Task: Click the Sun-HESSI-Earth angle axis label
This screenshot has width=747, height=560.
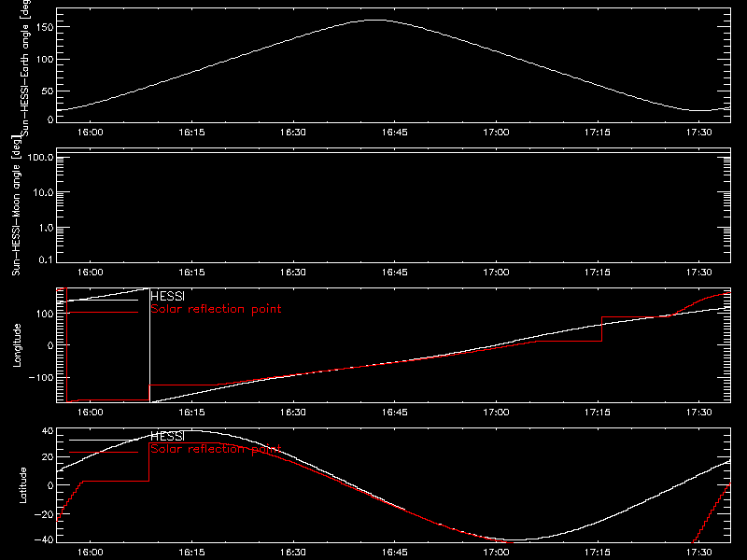Action: tap(25, 67)
